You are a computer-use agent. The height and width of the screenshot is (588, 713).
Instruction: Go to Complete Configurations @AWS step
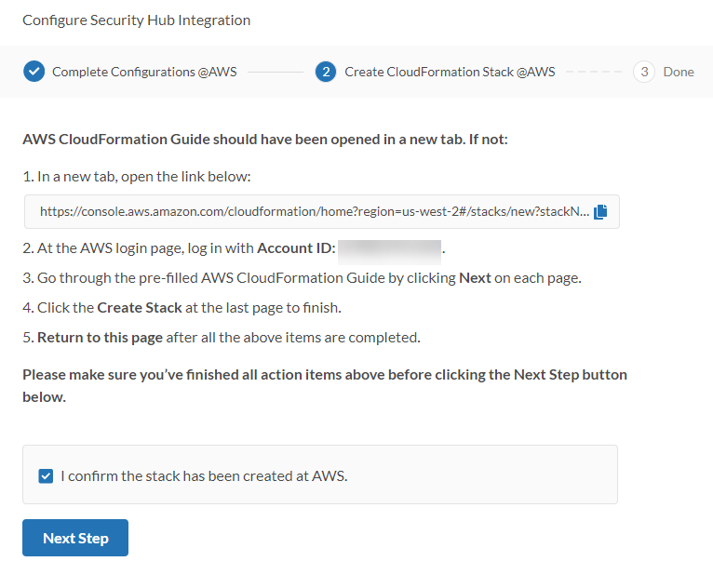pyautogui.click(x=143, y=72)
